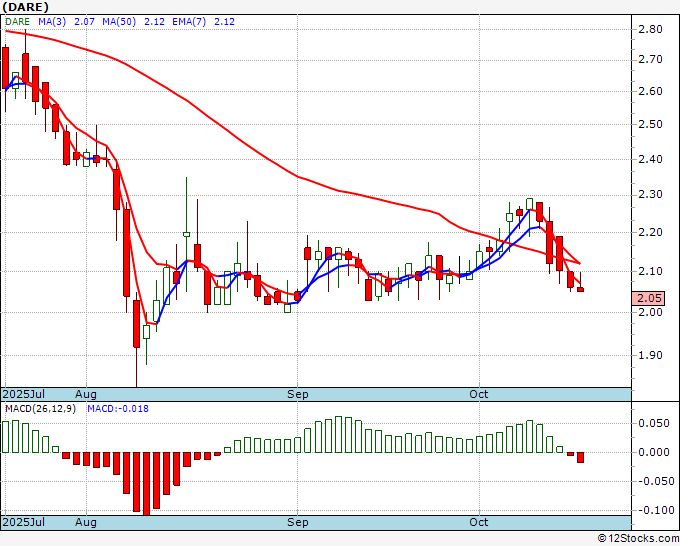Click the Aug label on MACD axis
The width and height of the screenshot is (680, 546).
coord(85,522)
